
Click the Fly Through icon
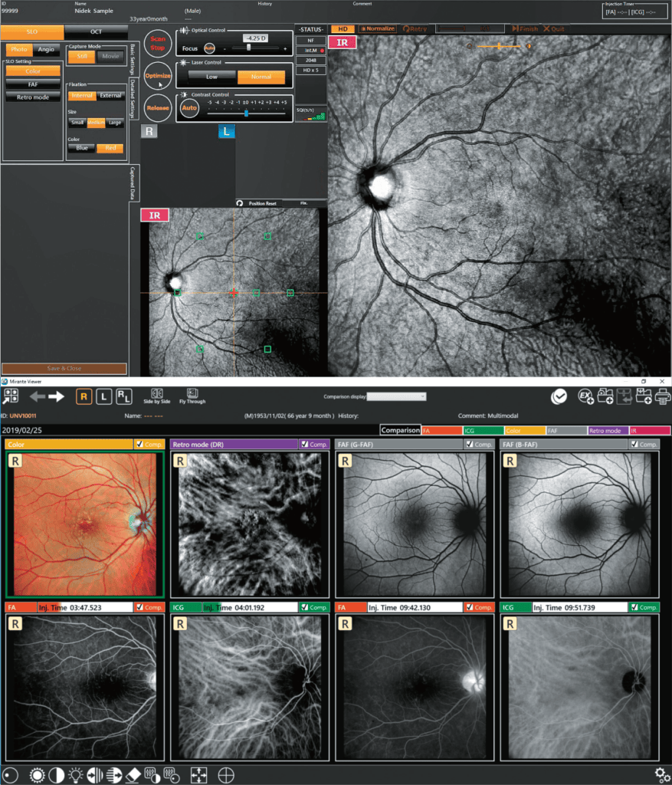(x=192, y=394)
